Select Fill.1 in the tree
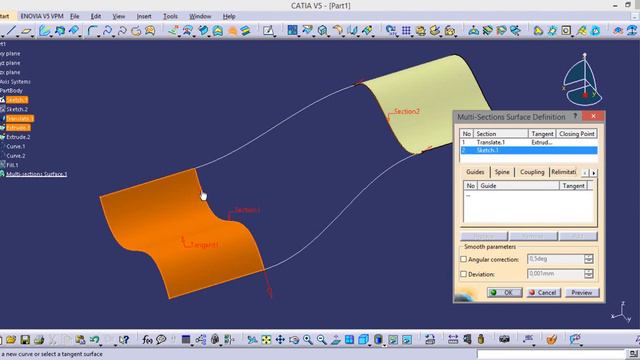 pyautogui.click(x=12, y=165)
